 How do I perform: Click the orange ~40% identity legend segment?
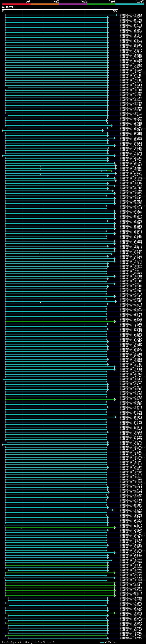click(x=45, y=4)
